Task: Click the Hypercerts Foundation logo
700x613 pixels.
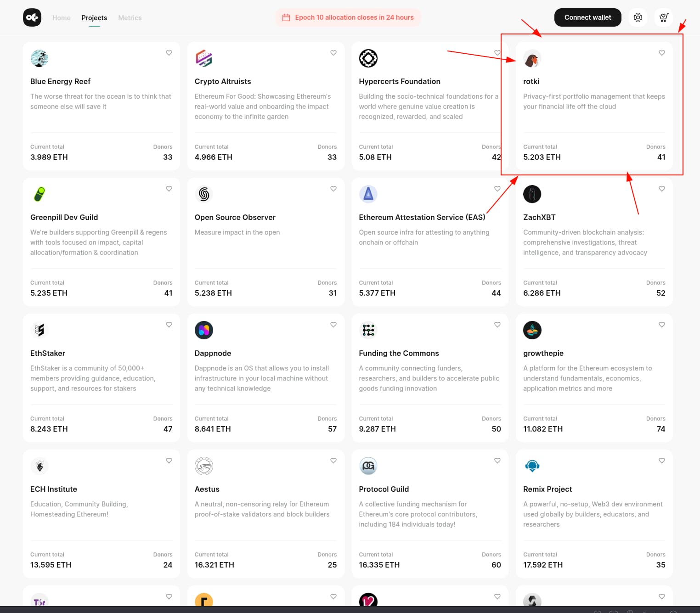Action: [x=368, y=58]
